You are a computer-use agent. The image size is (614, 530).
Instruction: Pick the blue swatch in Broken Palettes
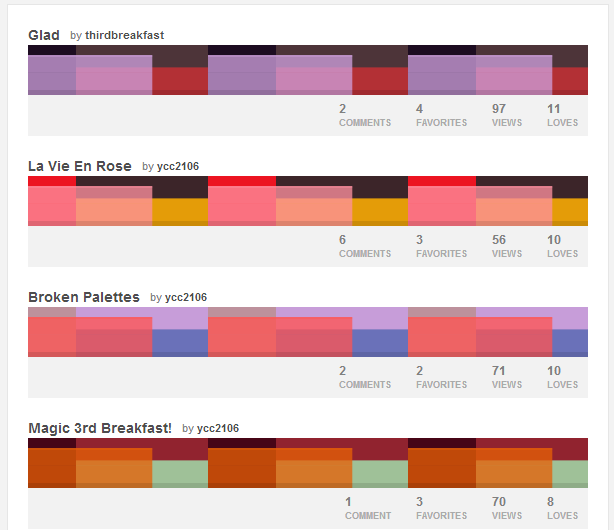[180, 342]
